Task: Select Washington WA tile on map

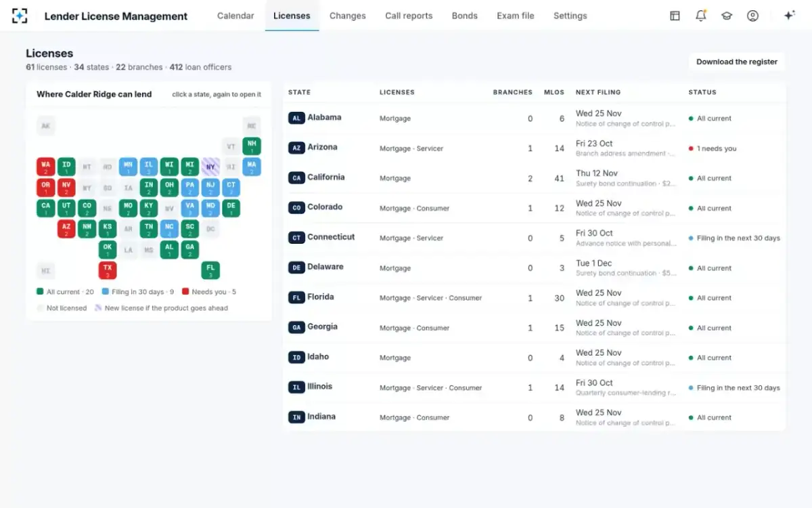Action: pos(45,167)
